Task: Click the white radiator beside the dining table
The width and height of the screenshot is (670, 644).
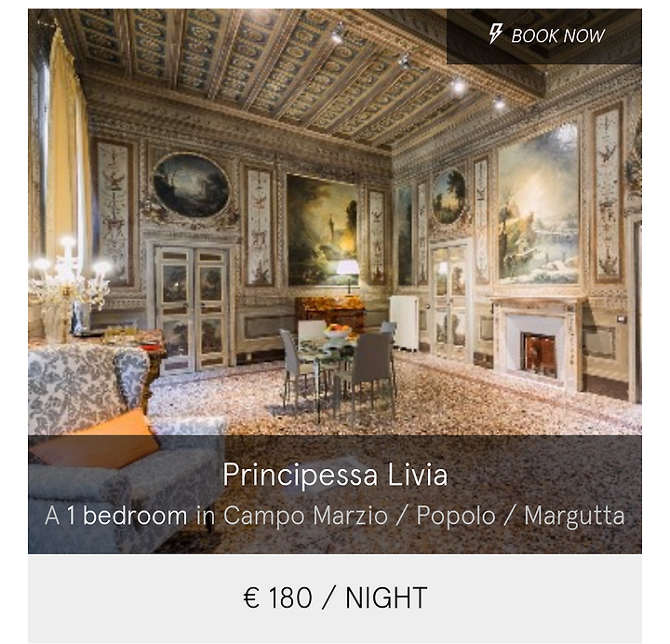Action: (404, 322)
